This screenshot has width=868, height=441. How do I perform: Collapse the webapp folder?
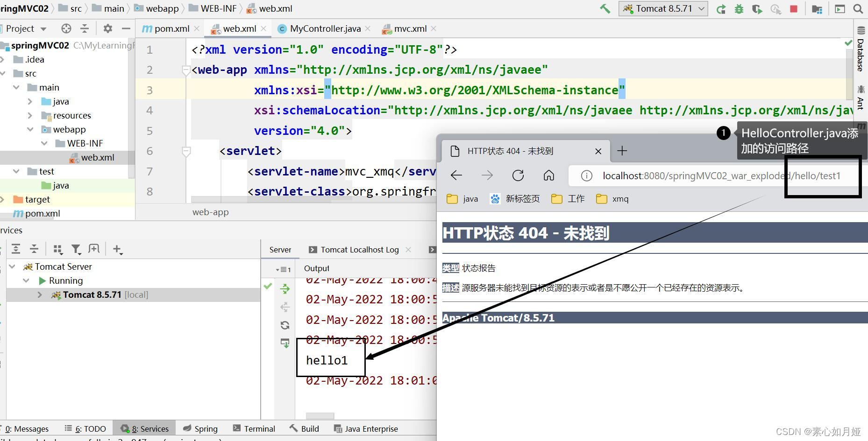30,129
